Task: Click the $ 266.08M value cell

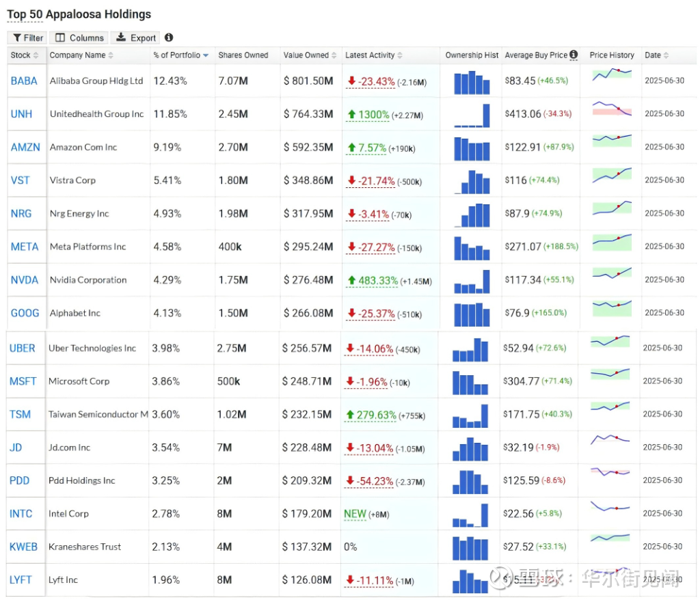Action: (308, 313)
